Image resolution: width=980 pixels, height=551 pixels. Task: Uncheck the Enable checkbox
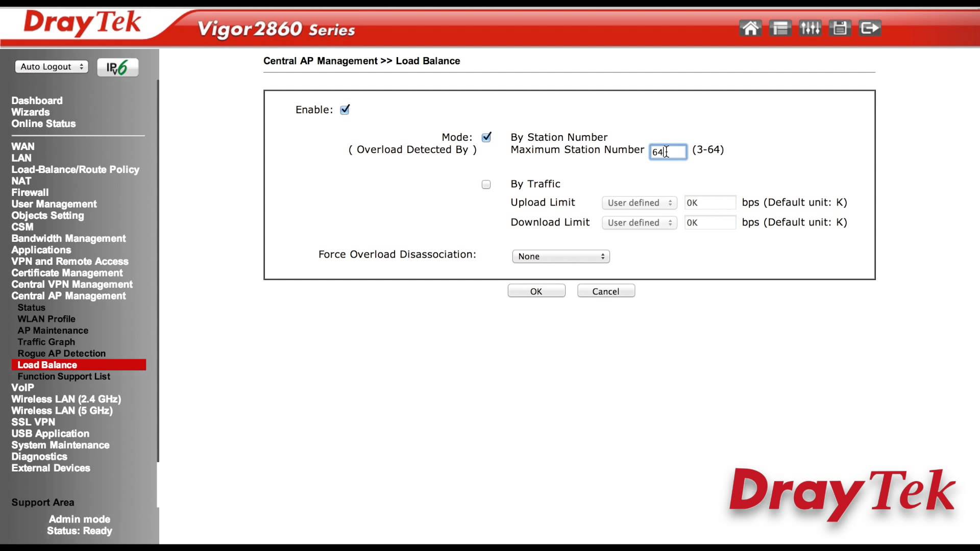coord(345,110)
